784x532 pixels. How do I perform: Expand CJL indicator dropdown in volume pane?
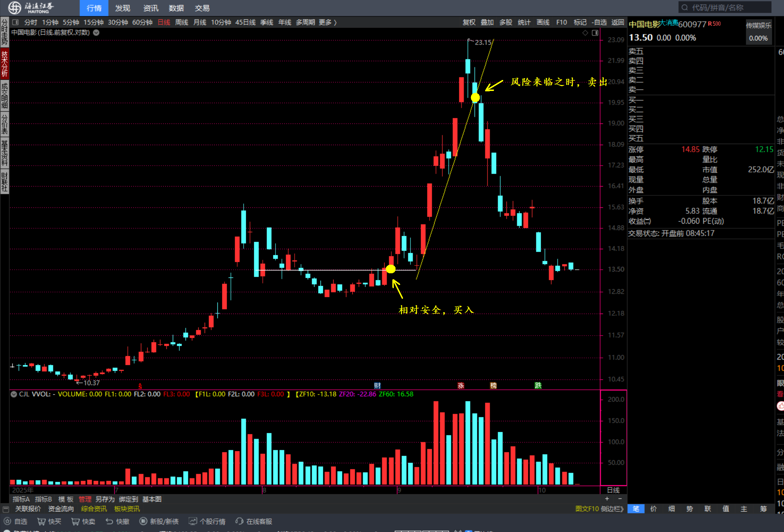click(14, 394)
